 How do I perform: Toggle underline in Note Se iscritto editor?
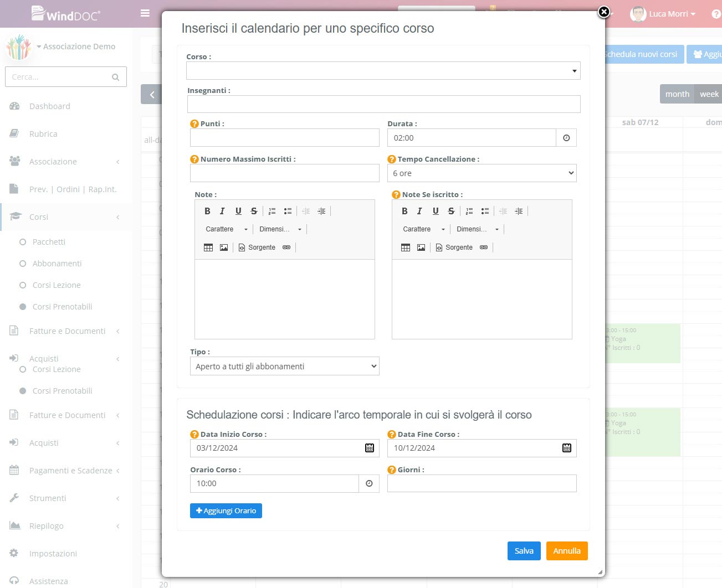[436, 211]
